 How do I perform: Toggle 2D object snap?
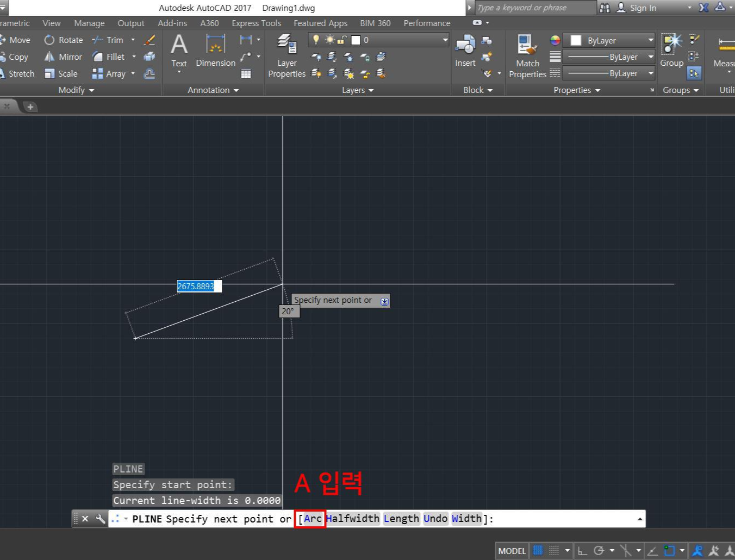point(669,550)
